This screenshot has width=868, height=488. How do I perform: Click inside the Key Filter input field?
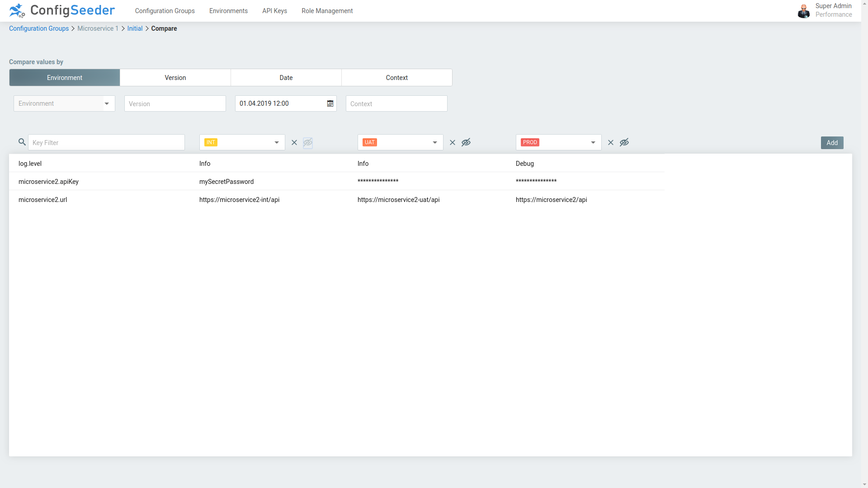106,142
